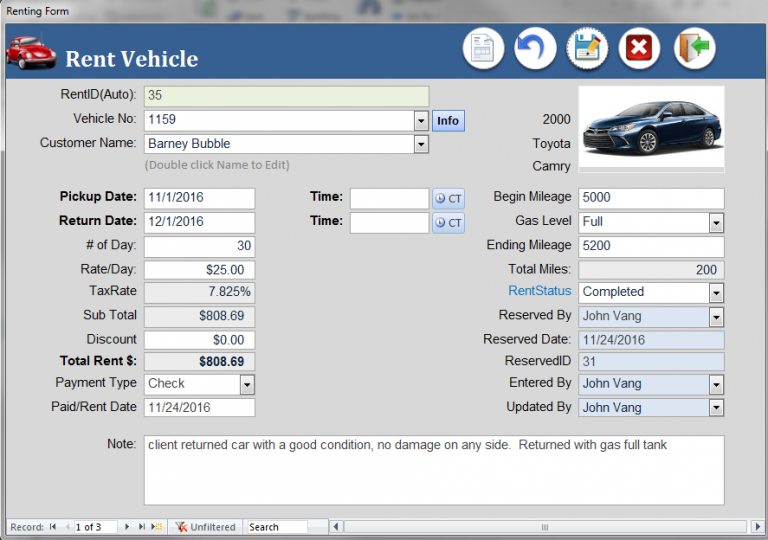Click the Ending Mileage field
Image resolution: width=768 pixels, height=540 pixels.
pos(651,246)
